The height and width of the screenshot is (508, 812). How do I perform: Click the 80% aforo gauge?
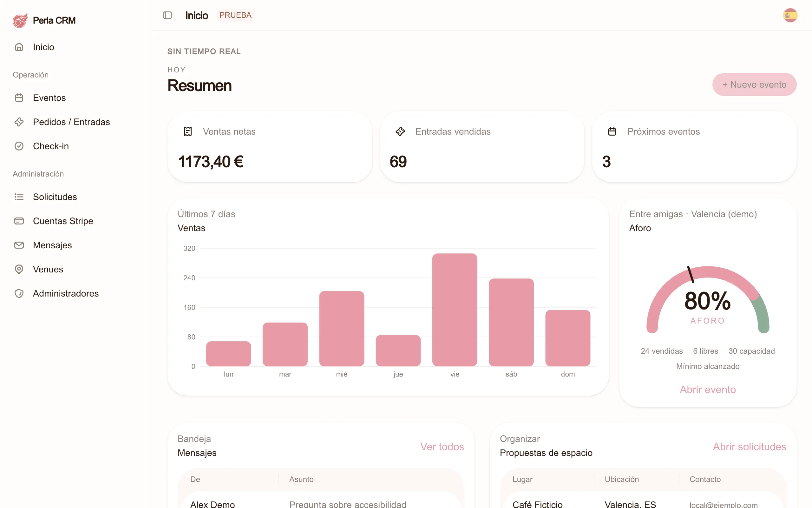[x=708, y=300]
